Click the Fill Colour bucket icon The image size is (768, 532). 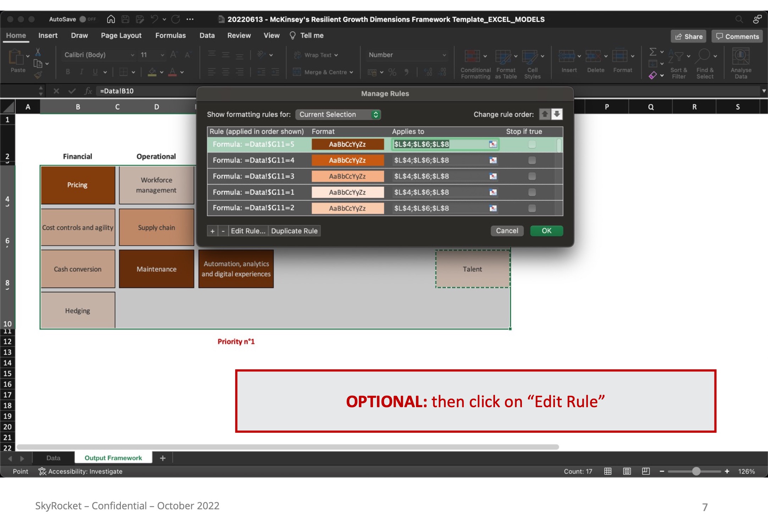pyautogui.click(x=152, y=72)
